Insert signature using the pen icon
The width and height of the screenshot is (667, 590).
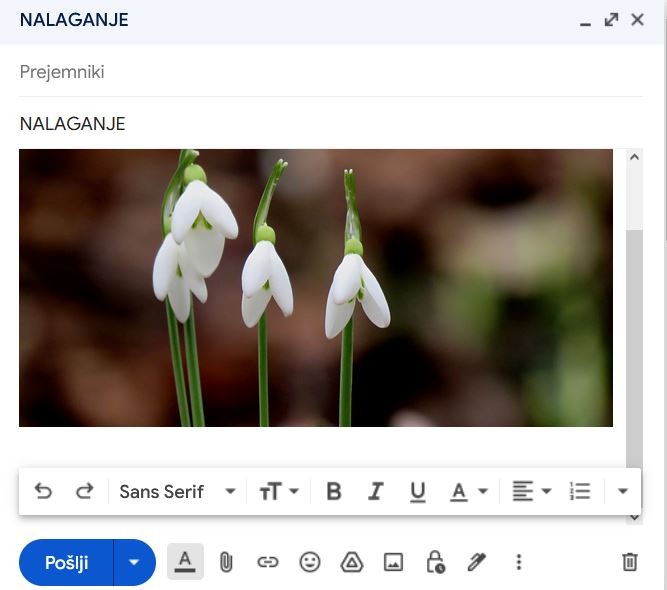[477, 562]
